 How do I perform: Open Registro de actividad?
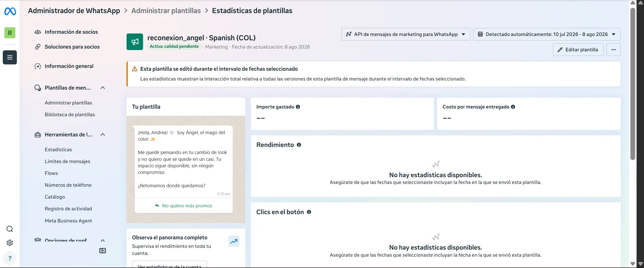(68, 209)
